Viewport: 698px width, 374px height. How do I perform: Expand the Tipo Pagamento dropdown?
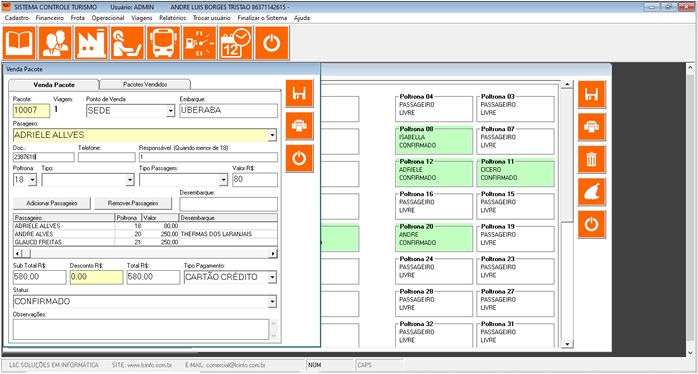pos(272,277)
